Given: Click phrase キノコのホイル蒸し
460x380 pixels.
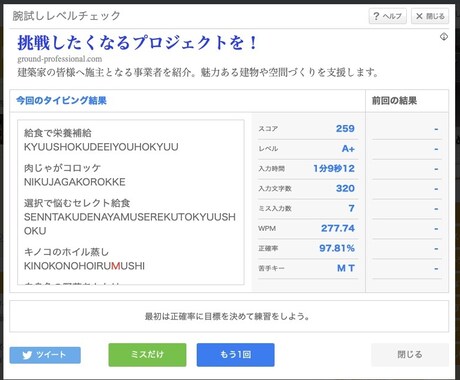Looking at the screenshot, I should pos(66,252).
